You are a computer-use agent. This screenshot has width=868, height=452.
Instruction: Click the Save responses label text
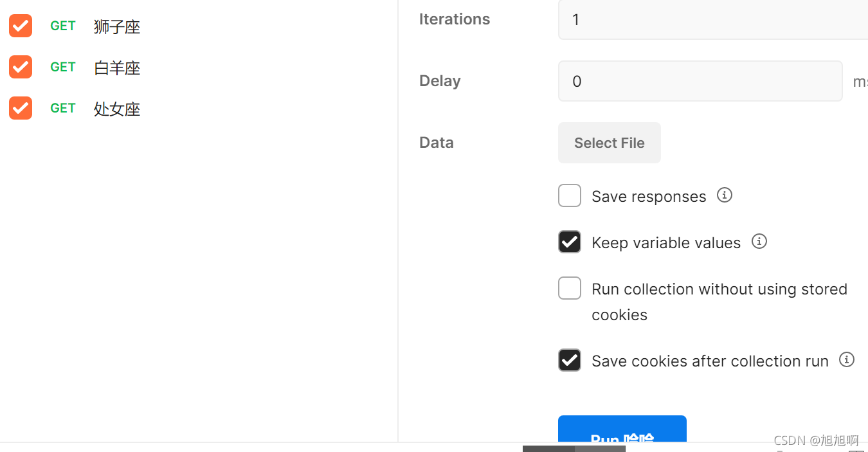[x=649, y=196]
